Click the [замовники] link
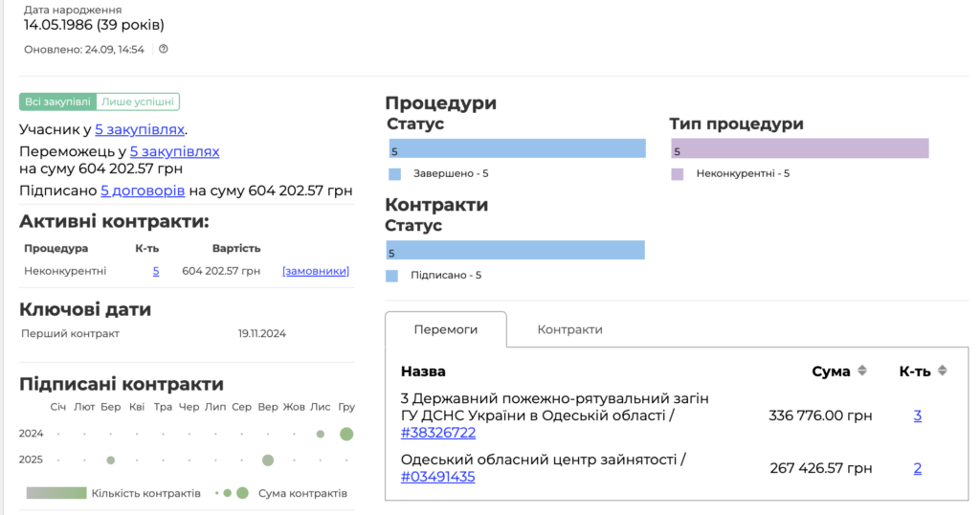Image resolution: width=980 pixels, height=515 pixels. coord(315,271)
